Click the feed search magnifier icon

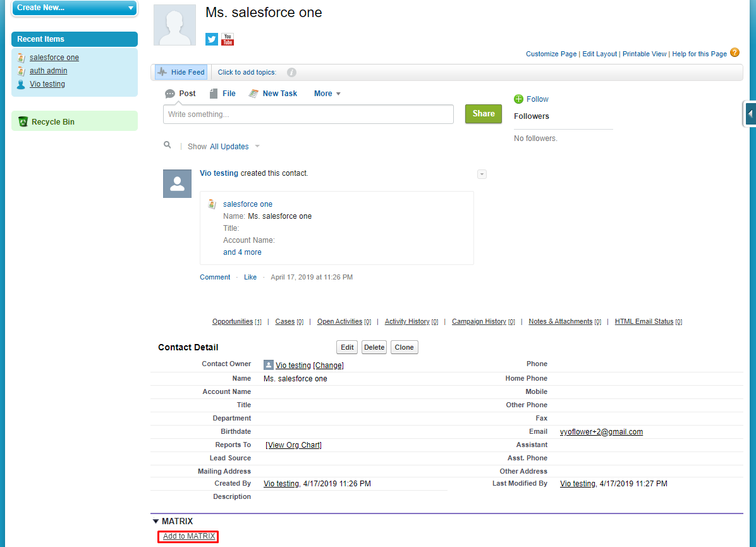(x=168, y=145)
